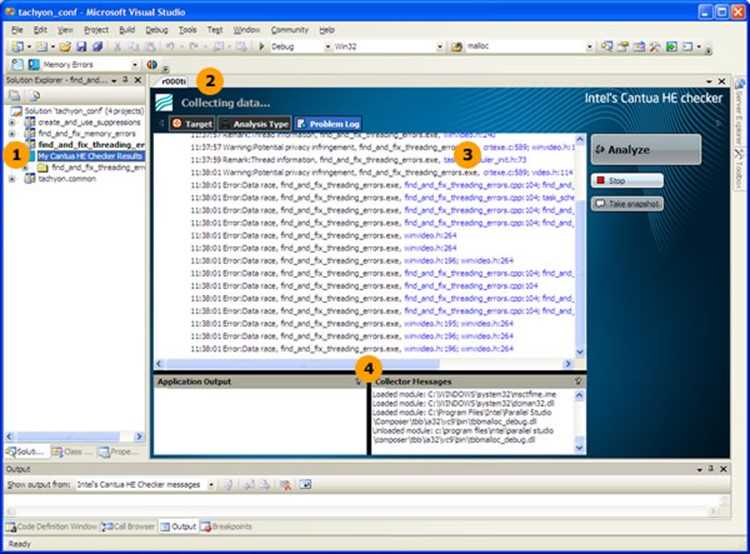Switch to the Problem Log tab
750x554 pixels.
click(328, 124)
